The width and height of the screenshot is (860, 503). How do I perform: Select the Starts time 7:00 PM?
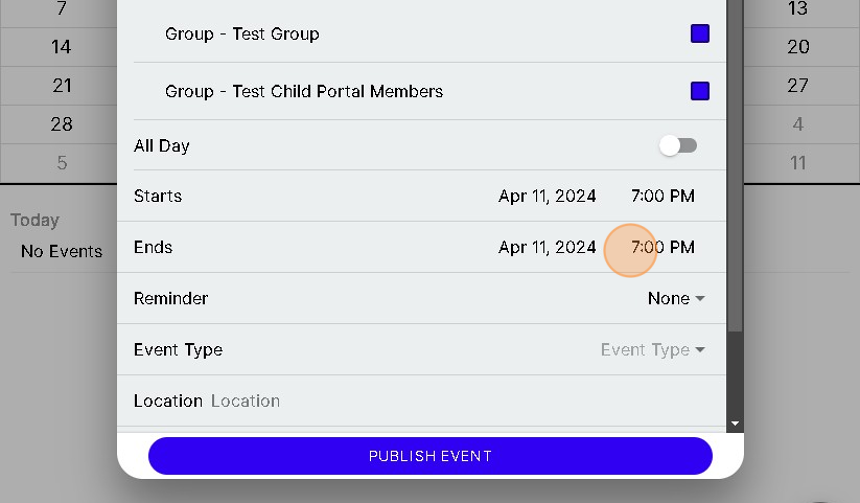point(662,196)
